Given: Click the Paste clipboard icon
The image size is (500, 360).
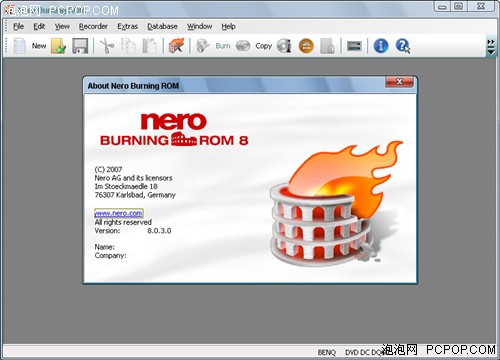Looking at the screenshot, I should (x=149, y=46).
